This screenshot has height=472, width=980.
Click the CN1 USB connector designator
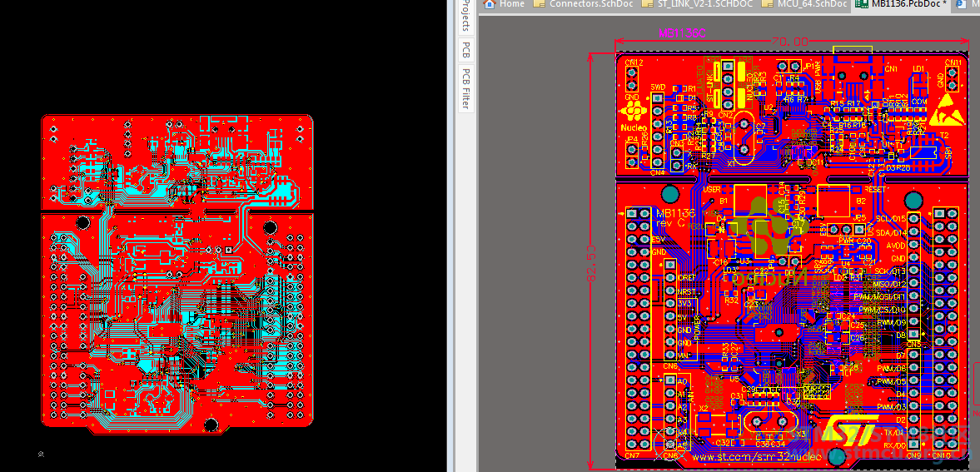tap(892, 69)
